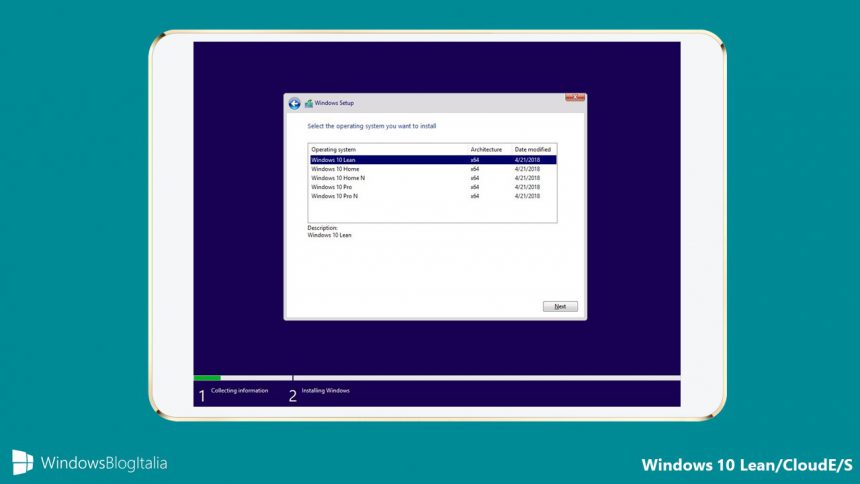Click the 'Installing Windows' step label
The height and width of the screenshot is (484, 860).
[325, 391]
